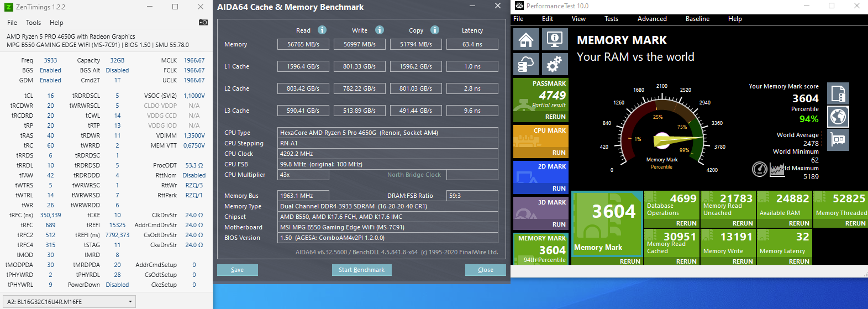Open the Memory Write 13191 tile
Viewport: 868px width, 309px height.
pyautogui.click(x=728, y=247)
